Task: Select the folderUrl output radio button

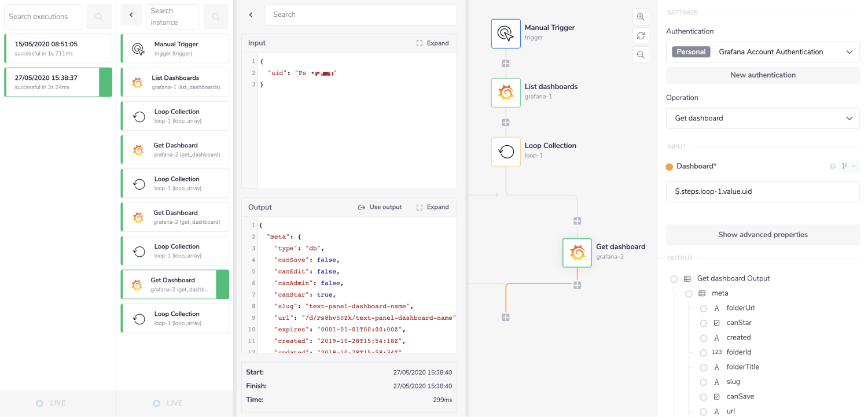Action: [x=704, y=308]
